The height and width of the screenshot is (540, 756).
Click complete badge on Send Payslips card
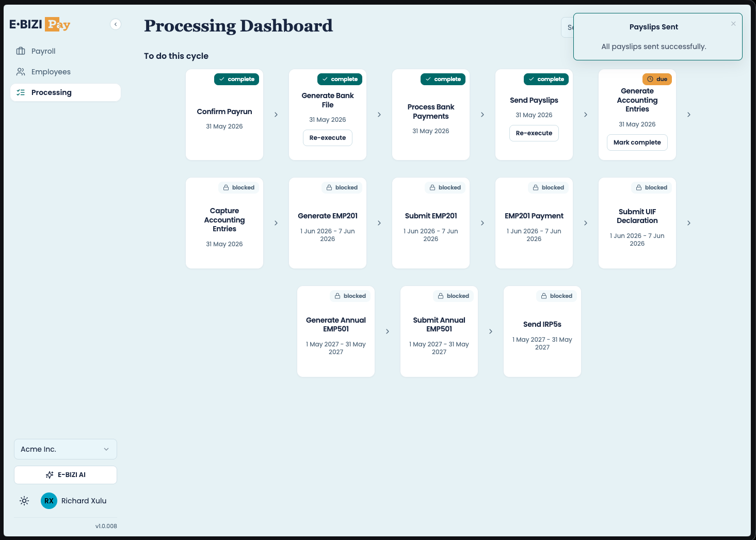(546, 79)
